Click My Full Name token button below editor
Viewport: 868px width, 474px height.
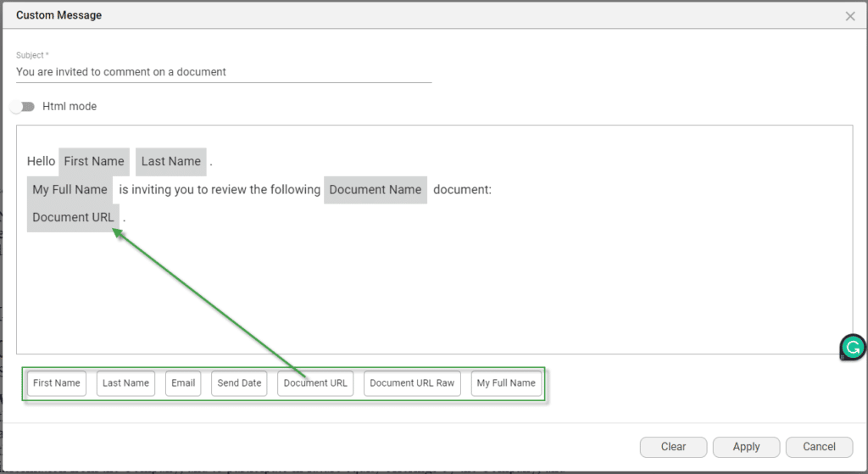pyautogui.click(x=506, y=383)
